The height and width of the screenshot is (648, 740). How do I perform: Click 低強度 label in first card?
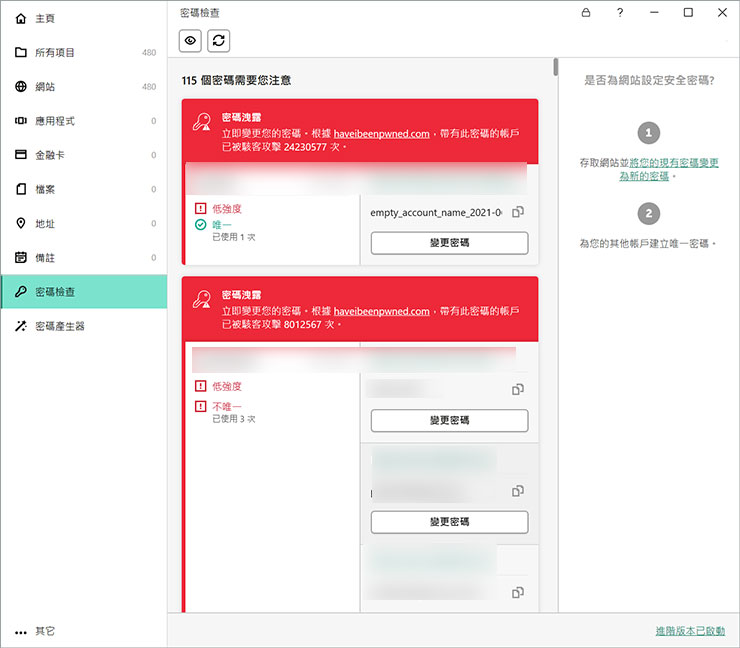pyautogui.click(x=227, y=209)
